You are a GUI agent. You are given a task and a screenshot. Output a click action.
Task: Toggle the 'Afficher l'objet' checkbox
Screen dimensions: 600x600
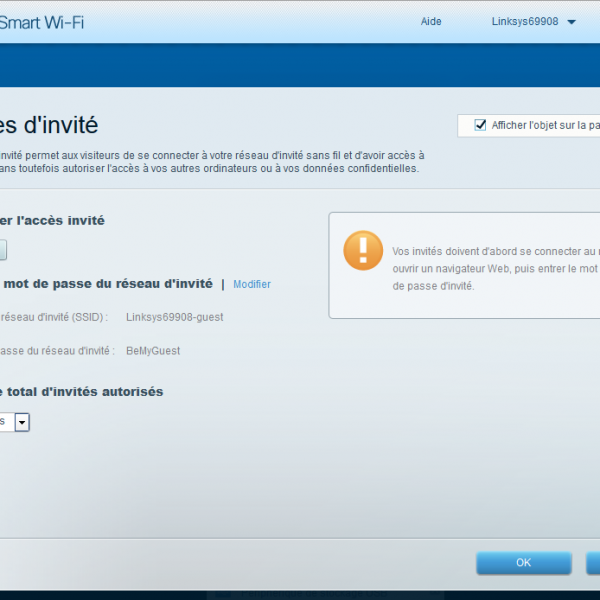pos(481,125)
